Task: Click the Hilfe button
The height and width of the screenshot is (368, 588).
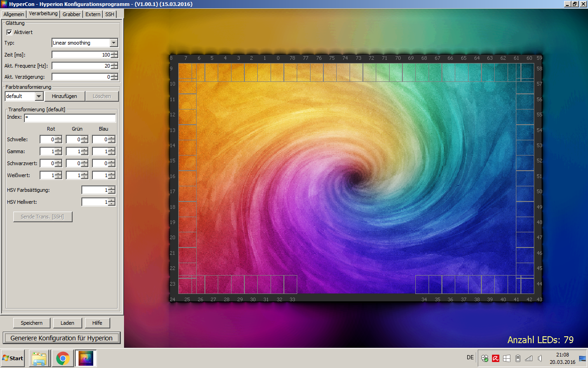Action: point(97,323)
